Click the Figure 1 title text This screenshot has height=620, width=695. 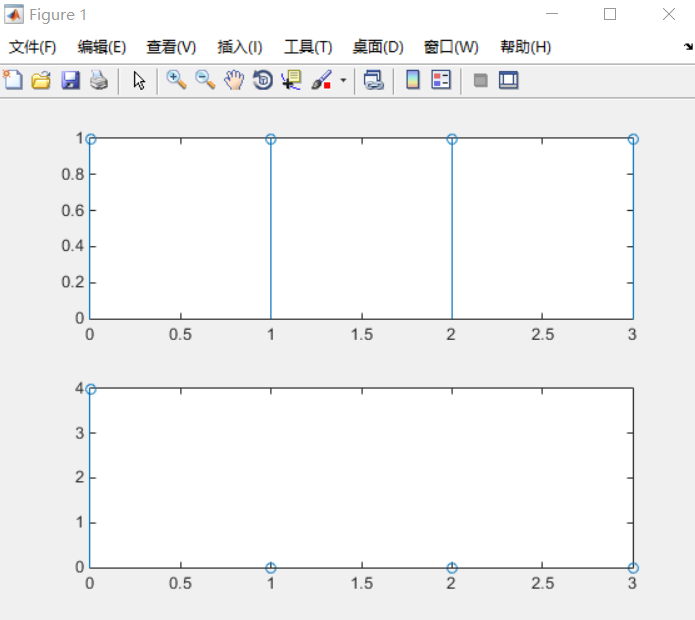click(x=58, y=15)
